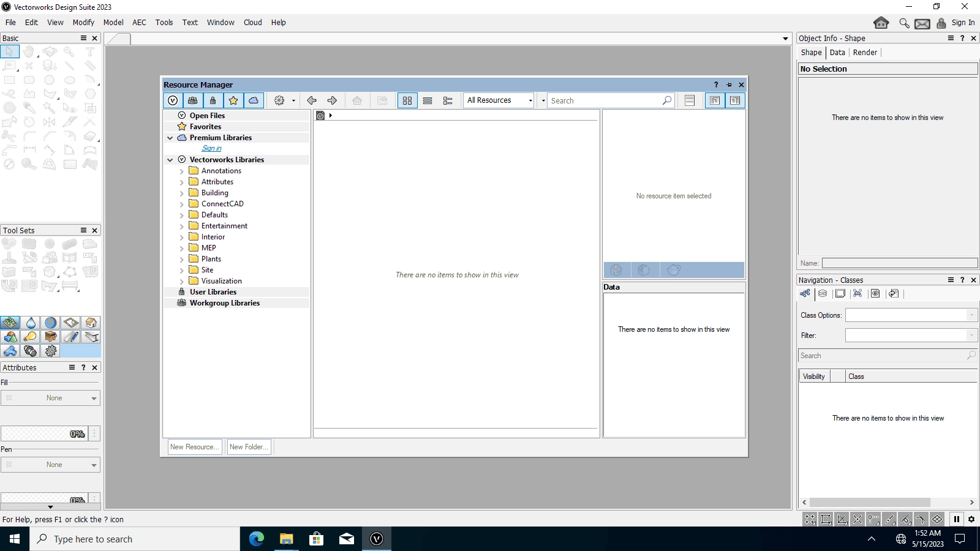This screenshot has width=980, height=551.
Task: Open the Class Options dropdown in Navigation
Action: coord(911,315)
